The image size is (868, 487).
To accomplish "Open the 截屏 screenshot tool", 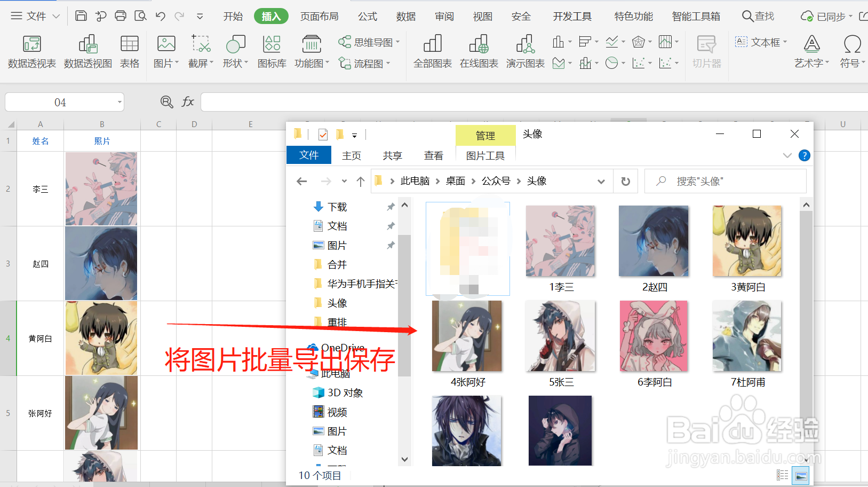I will coord(201,52).
